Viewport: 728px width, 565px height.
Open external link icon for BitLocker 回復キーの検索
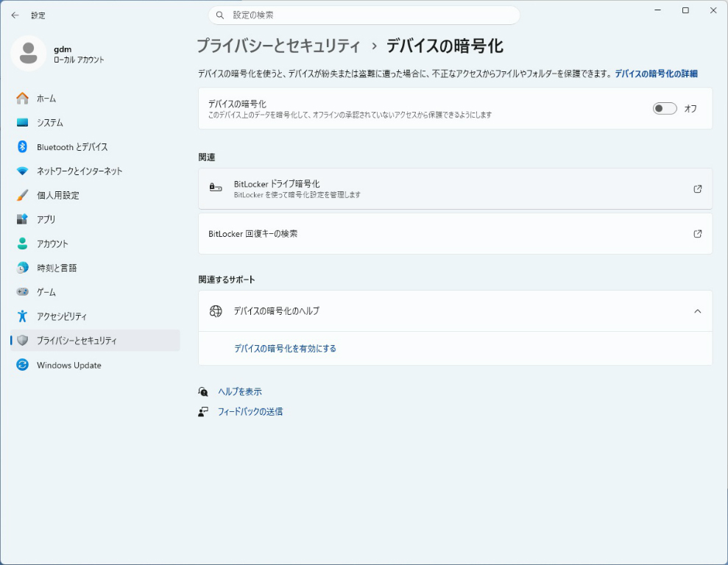(697, 234)
